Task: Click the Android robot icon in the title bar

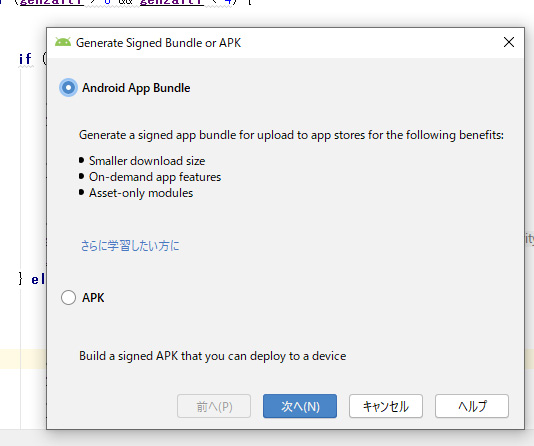Action: point(63,42)
